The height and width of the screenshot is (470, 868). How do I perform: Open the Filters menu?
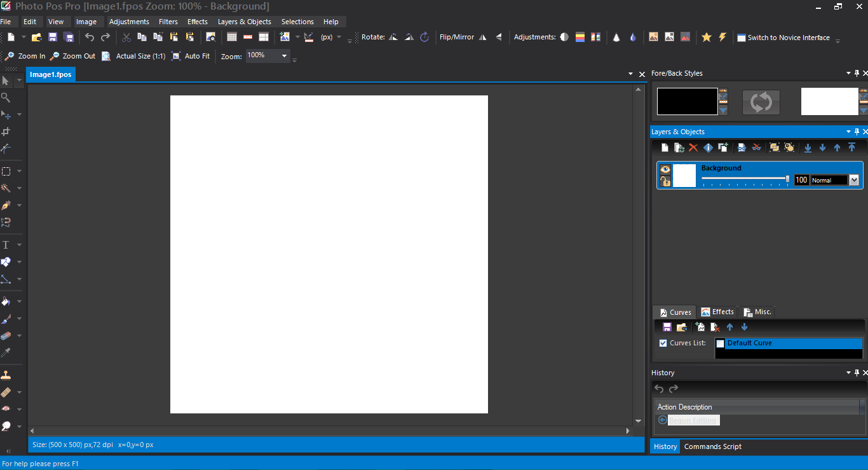[x=168, y=22]
